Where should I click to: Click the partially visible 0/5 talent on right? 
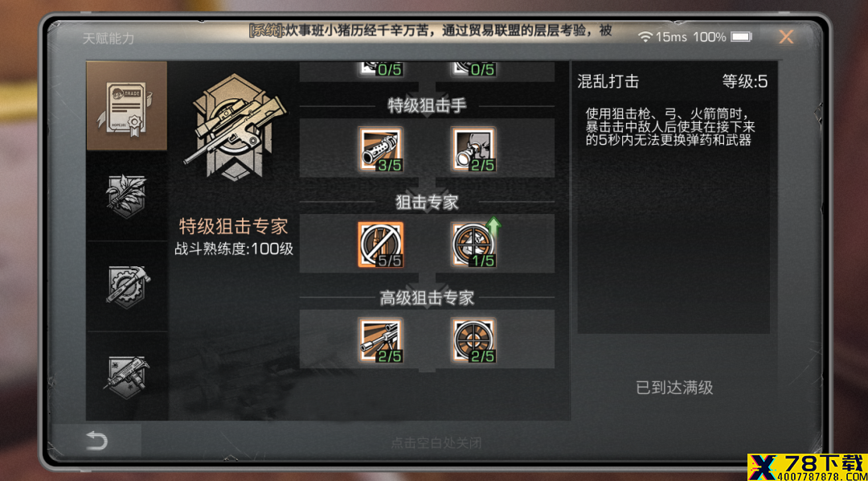473,68
